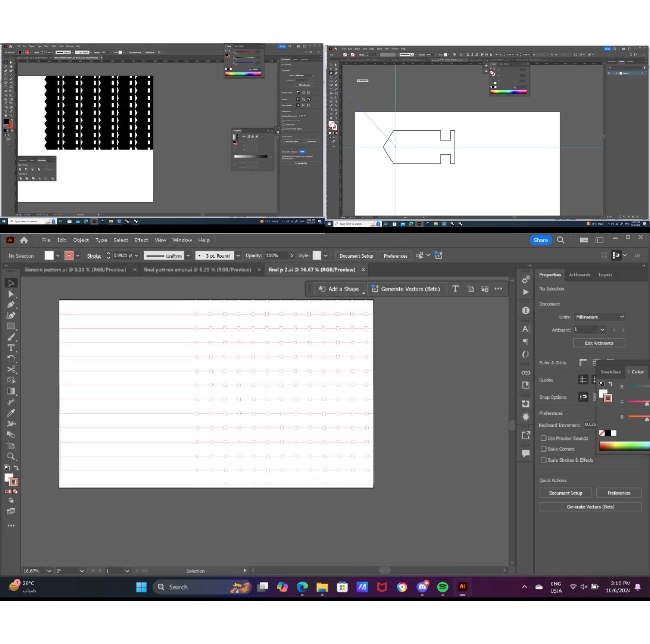Image resolution: width=650 pixels, height=644 pixels.
Task: Select the Artboard tool in left toolbar
Action: [11, 445]
